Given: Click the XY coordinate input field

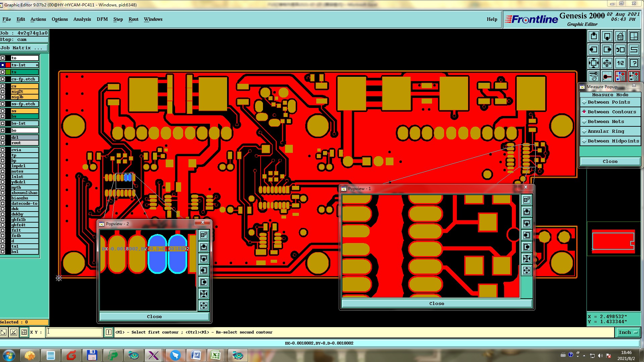Looking at the screenshot, I should (x=74, y=332).
